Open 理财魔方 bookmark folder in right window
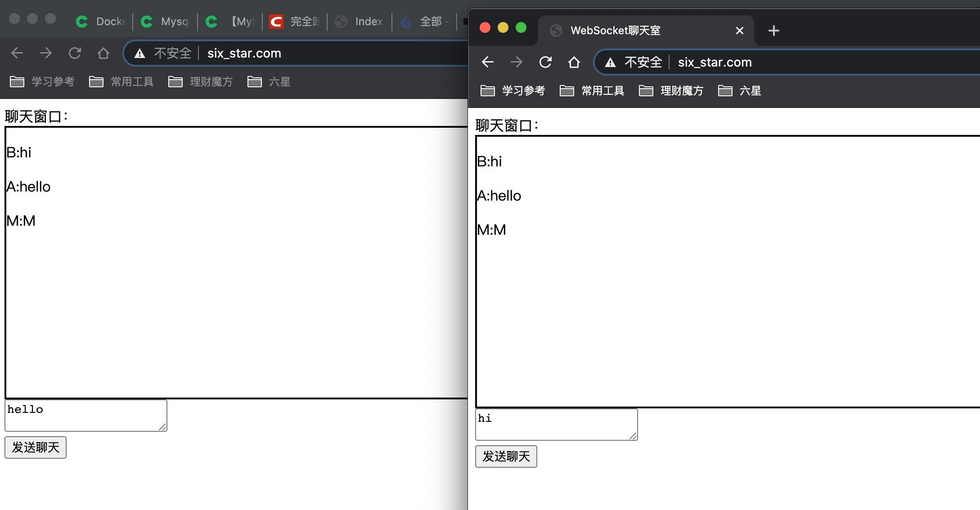980x510 pixels. click(x=671, y=91)
